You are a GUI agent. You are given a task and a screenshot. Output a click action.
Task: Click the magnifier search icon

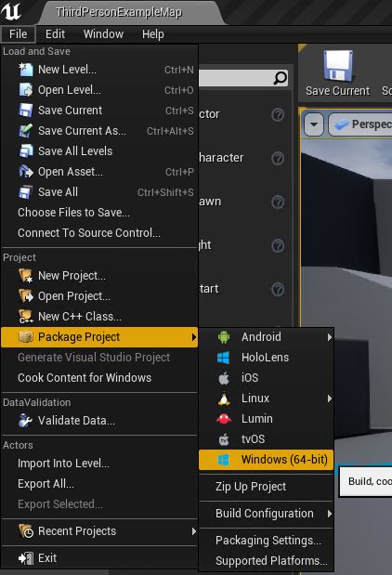coord(281,77)
